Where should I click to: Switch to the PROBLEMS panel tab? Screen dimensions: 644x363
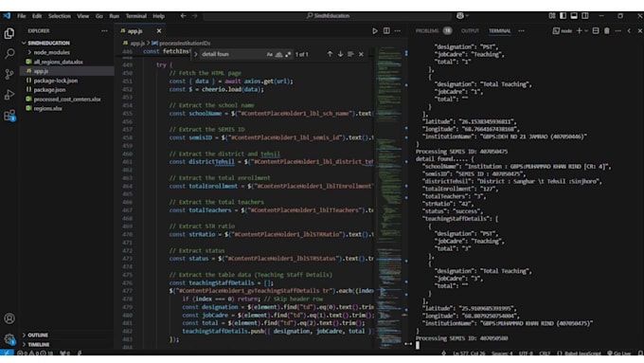point(434,31)
